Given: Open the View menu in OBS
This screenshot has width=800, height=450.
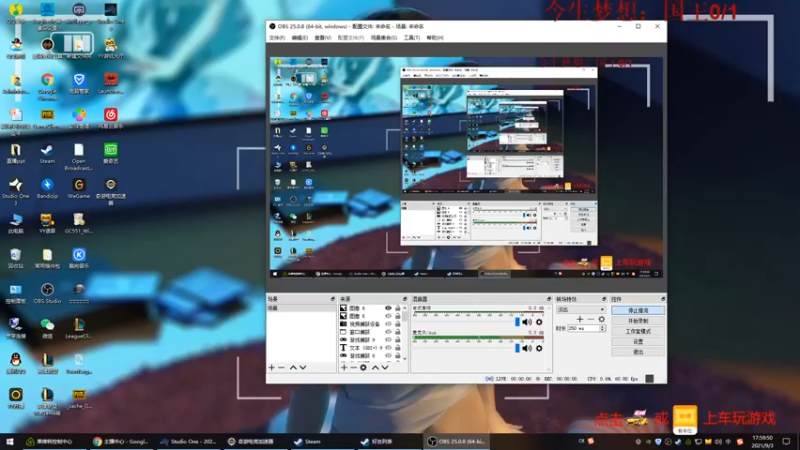Looking at the screenshot, I should point(322,38).
